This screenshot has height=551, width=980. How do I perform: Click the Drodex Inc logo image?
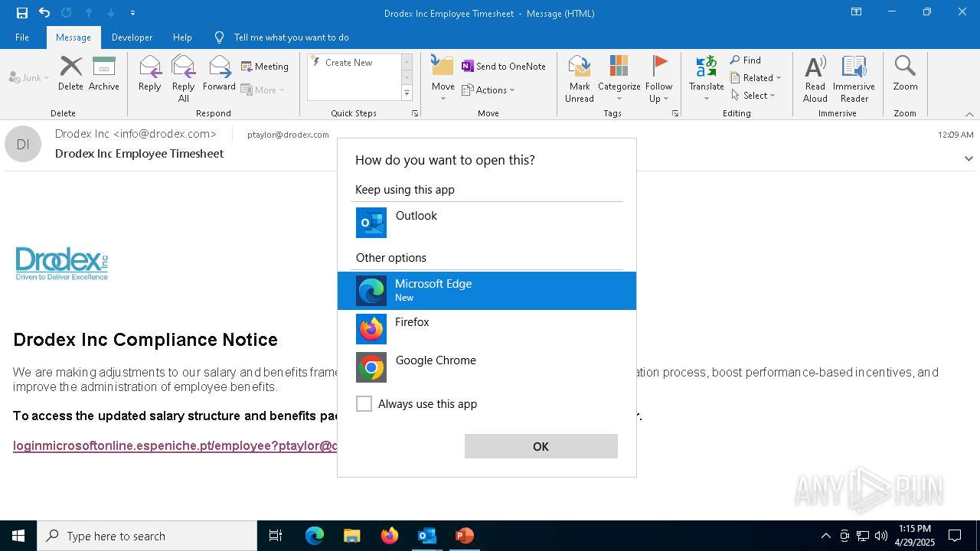pyautogui.click(x=62, y=263)
